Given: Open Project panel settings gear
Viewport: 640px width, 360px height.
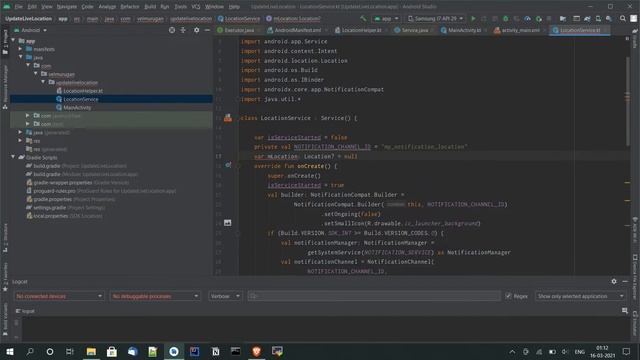Looking at the screenshot, I should [x=196, y=30].
